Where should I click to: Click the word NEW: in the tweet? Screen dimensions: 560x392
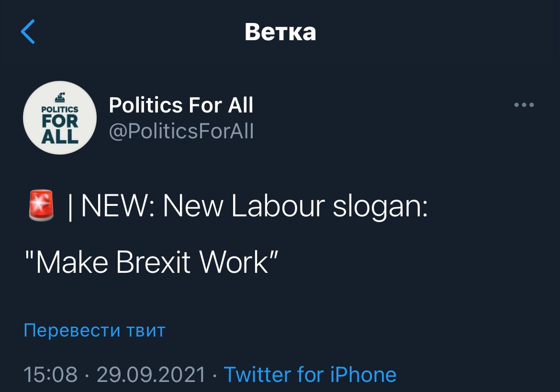coord(117,206)
